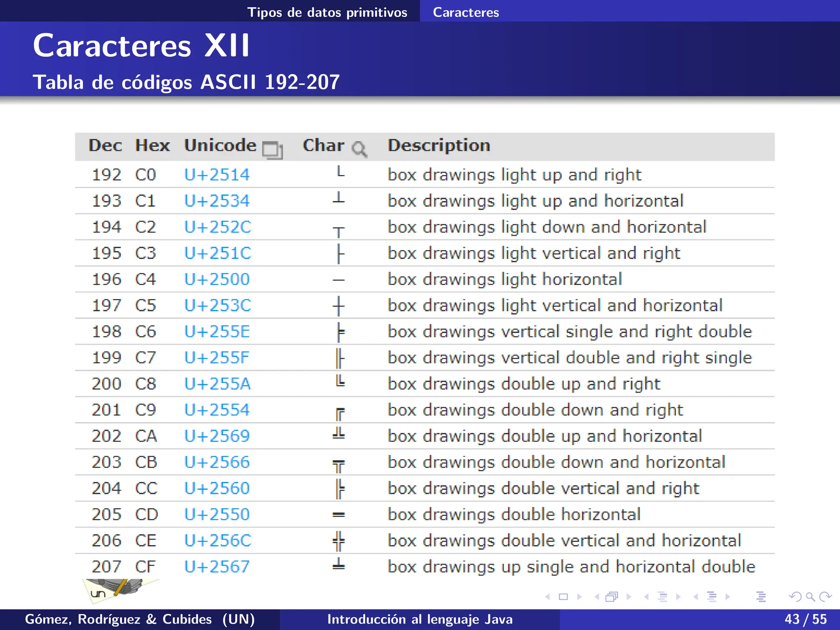Select 'box drawings double horizontal' description
This screenshot has height=630, width=840.
(x=514, y=514)
